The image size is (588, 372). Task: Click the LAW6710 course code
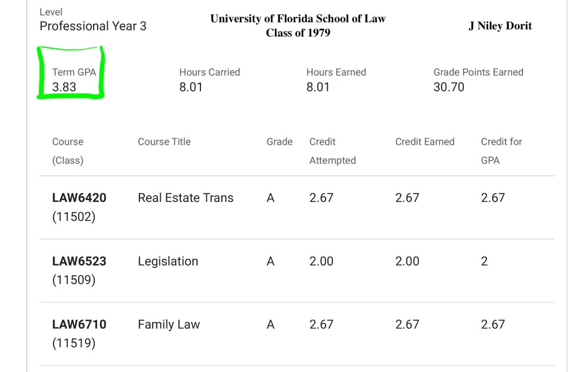click(x=79, y=324)
